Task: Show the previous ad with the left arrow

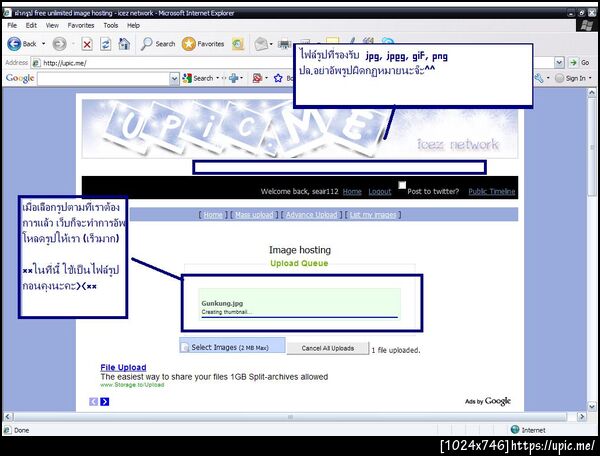Action: (93, 401)
